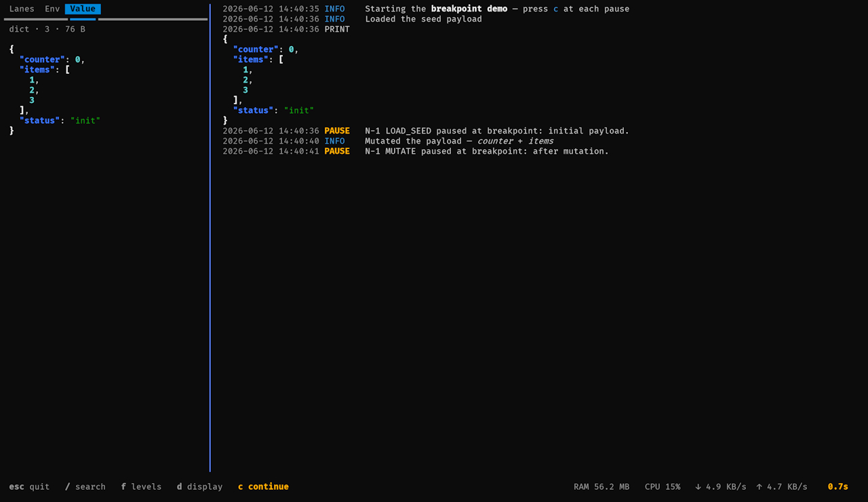Screen dimensions: 868x502
Task: Click the f levels shortcut
Action: (141, 486)
